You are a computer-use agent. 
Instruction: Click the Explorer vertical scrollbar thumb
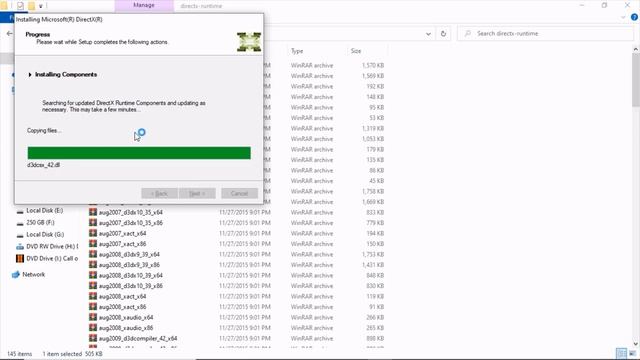click(x=636, y=80)
